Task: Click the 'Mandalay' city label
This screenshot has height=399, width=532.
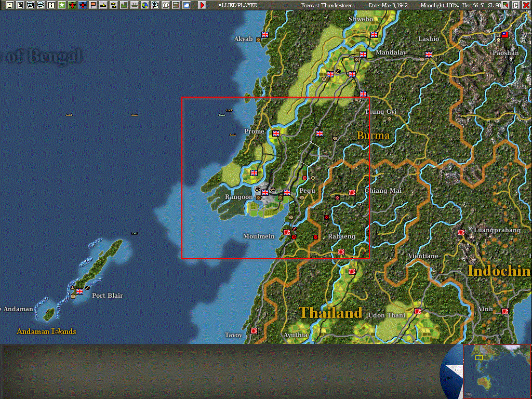Action: pos(391,52)
